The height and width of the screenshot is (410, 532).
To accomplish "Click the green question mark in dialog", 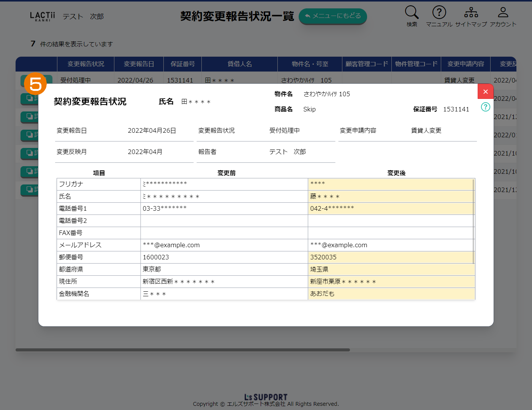I will [x=485, y=107].
